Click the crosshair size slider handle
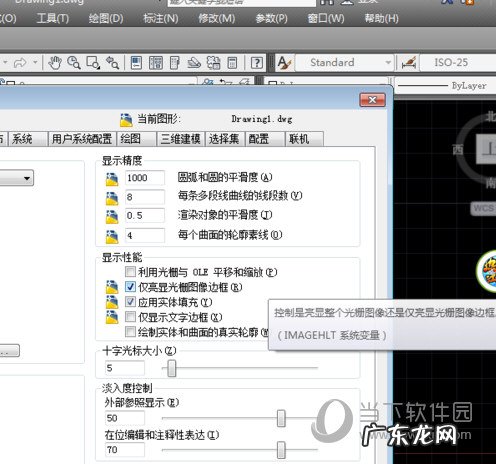 pos(172,368)
